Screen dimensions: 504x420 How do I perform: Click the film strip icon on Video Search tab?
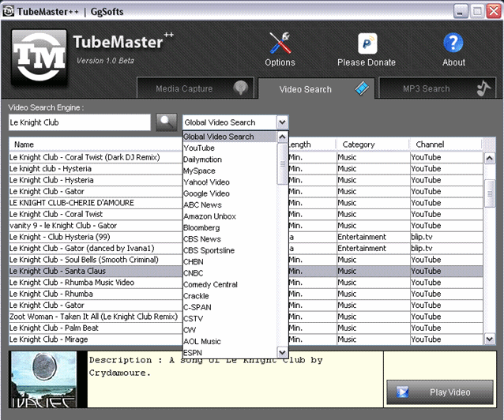pyautogui.click(x=362, y=88)
